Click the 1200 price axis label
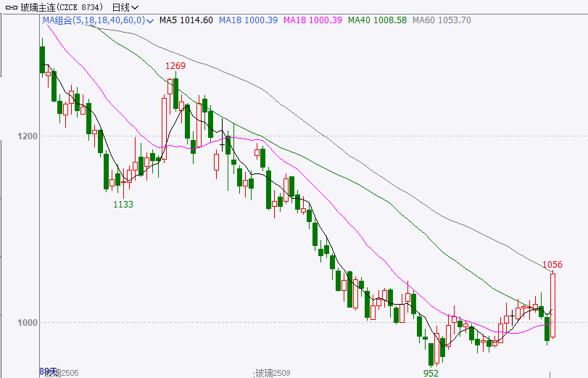588x378 pixels. click(x=28, y=136)
